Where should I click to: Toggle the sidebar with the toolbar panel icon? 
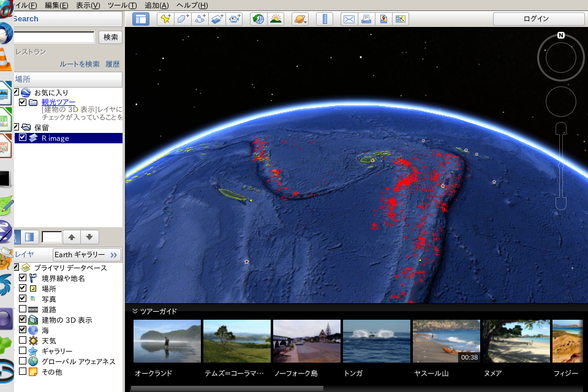[141, 19]
